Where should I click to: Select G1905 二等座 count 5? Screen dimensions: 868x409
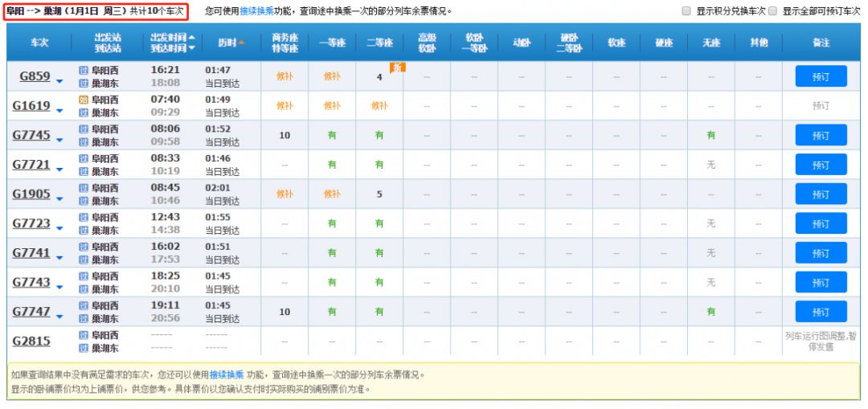click(x=379, y=194)
